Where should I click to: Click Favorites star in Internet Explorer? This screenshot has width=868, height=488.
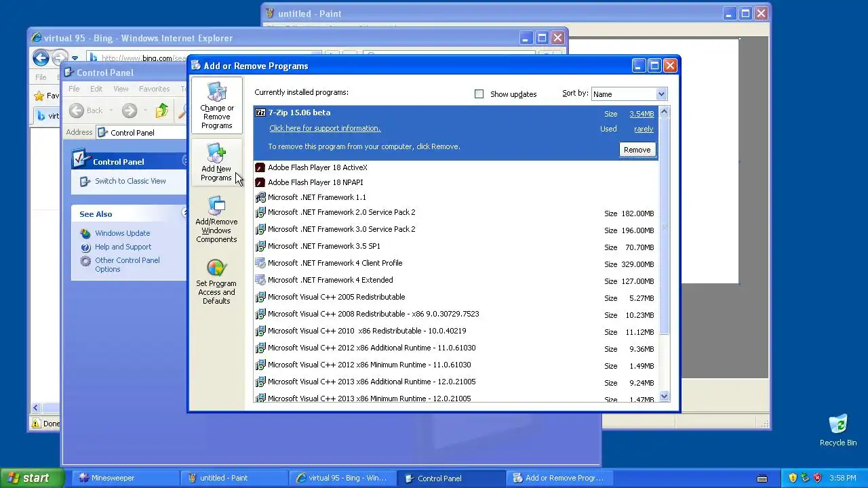[x=39, y=96]
